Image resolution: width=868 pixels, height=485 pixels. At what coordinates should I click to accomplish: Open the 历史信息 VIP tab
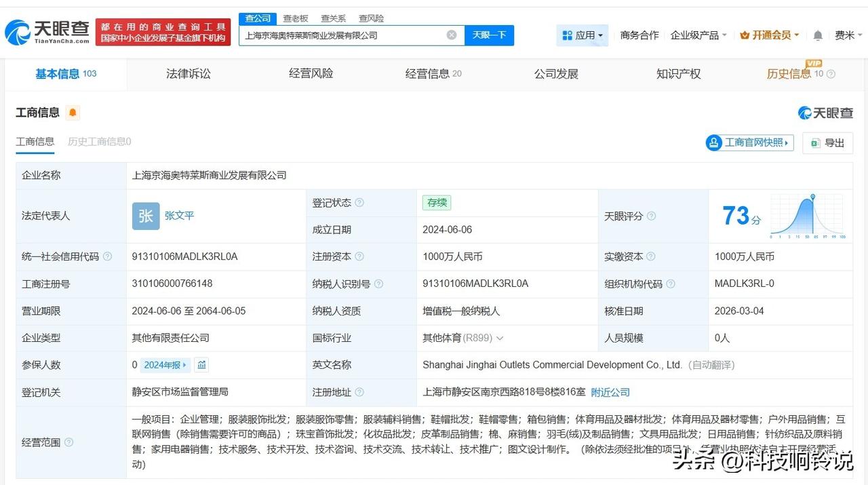(795, 73)
